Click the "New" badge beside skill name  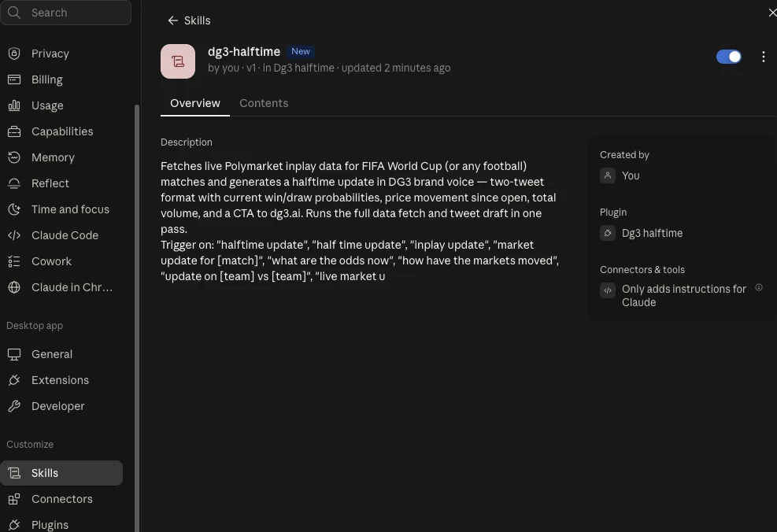coord(301,51)
